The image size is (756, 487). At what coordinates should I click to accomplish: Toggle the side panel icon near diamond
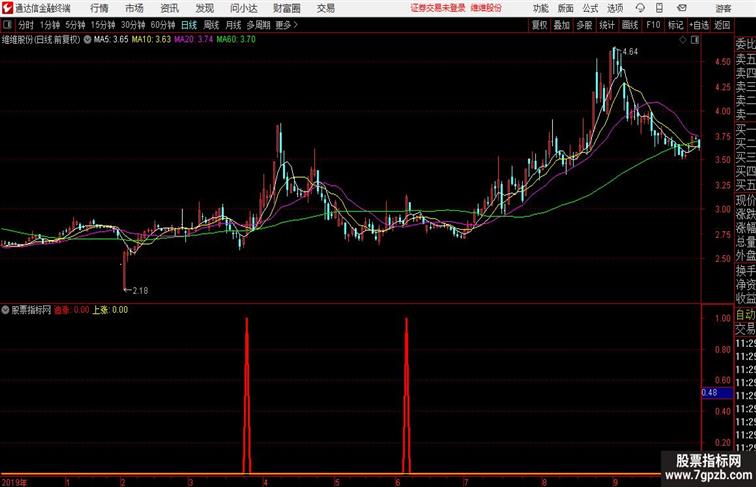pos(695,40)
